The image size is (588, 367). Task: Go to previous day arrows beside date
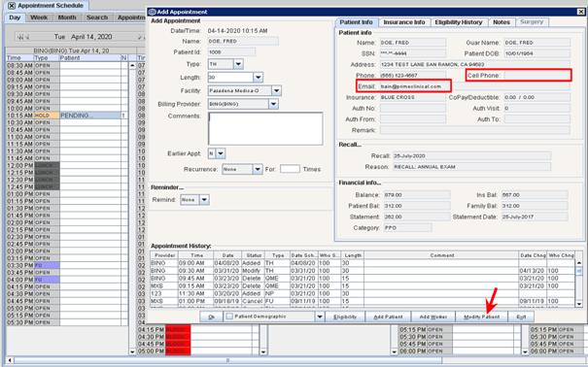click(23, 37)
